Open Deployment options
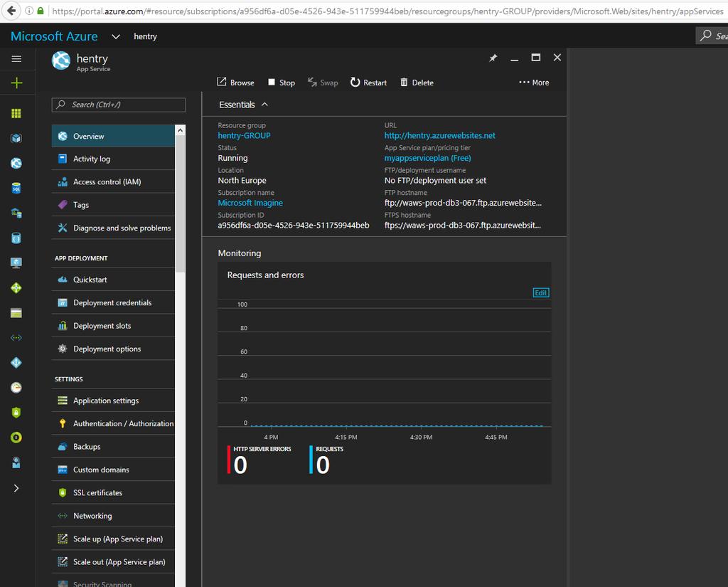This screenshot has height=587, width=728. tap(113, 349)
